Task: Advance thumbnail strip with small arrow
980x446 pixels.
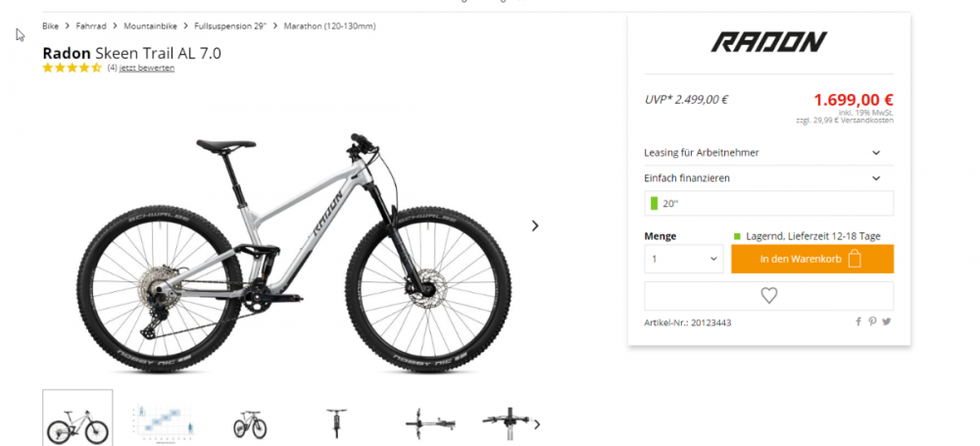Action: pyautogui.click(x=536, y=424)
